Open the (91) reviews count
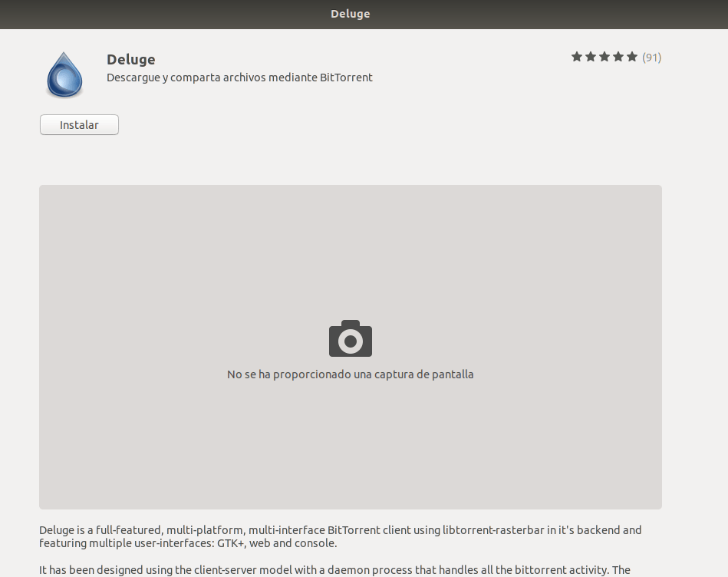This screenshot has width=728, height=577. pyautogui.click(x=651, y=58)
